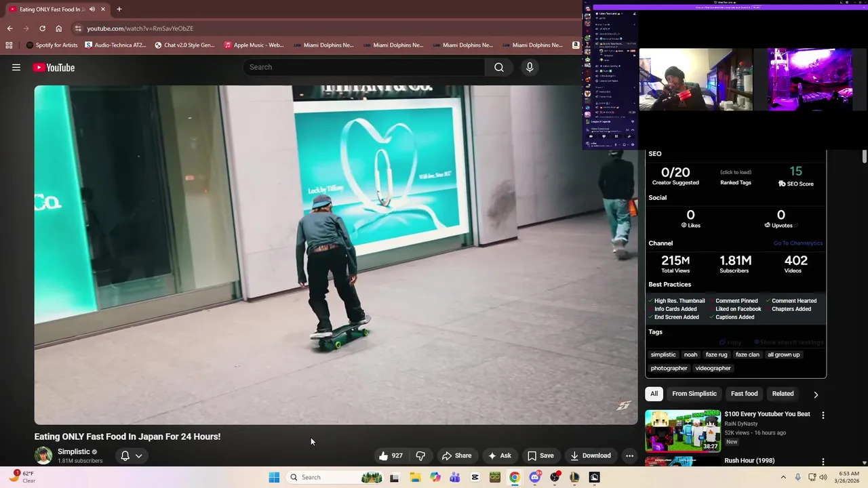Open Microsoft Teams from taskbar

tap(455, 477)
